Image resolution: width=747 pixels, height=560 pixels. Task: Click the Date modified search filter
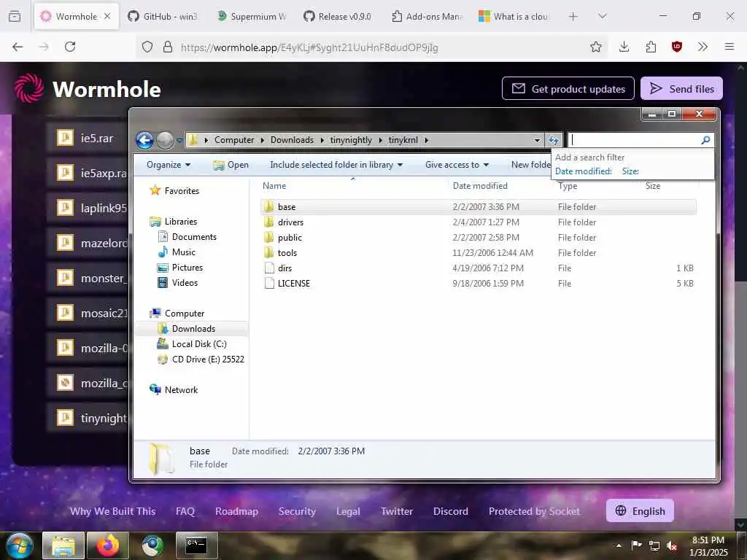(583, 171)
